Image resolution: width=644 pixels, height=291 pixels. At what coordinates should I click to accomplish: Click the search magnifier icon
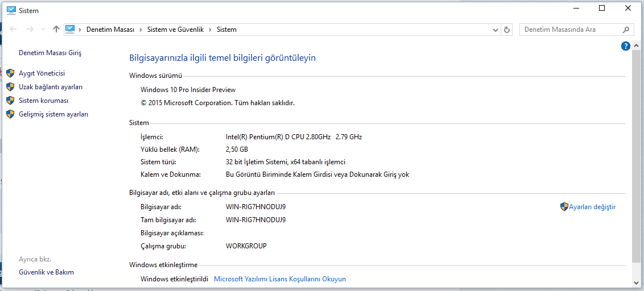[x=626, y=30]
